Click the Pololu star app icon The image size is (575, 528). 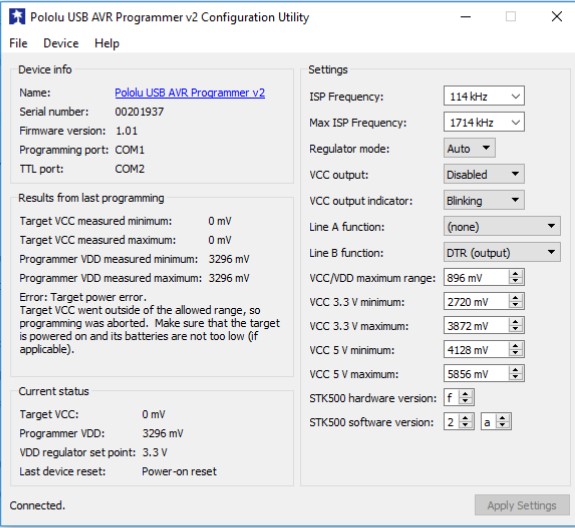17,17
